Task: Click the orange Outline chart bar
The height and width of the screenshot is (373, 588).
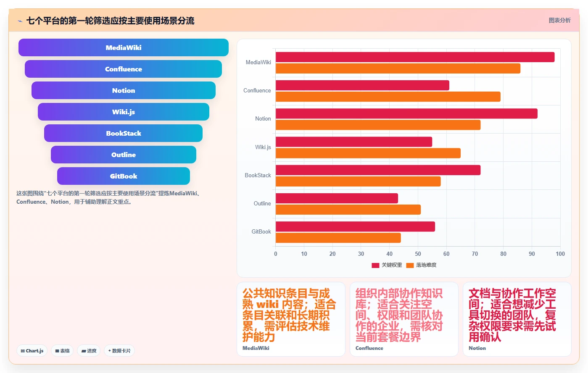Action: [348, 210]
